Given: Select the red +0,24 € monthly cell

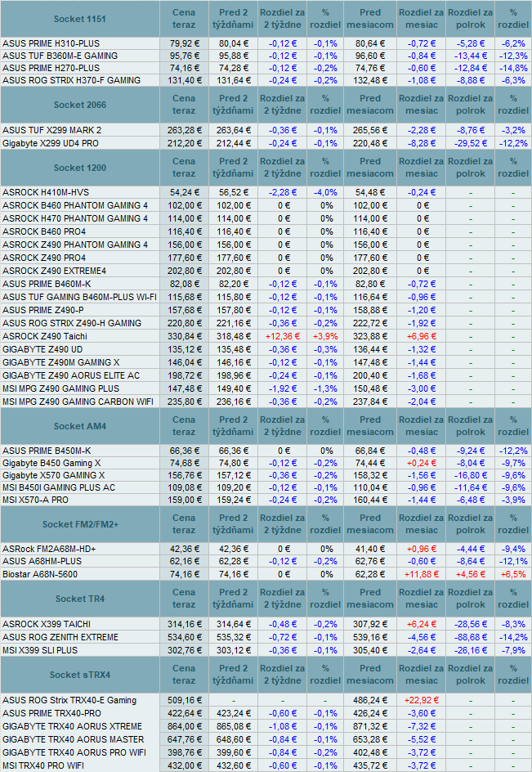Looking at the screenshot, I should coord(422,463).
